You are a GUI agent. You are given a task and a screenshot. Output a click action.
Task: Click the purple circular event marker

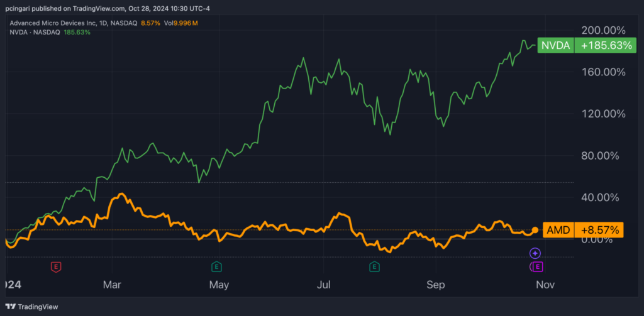point(535,253)
